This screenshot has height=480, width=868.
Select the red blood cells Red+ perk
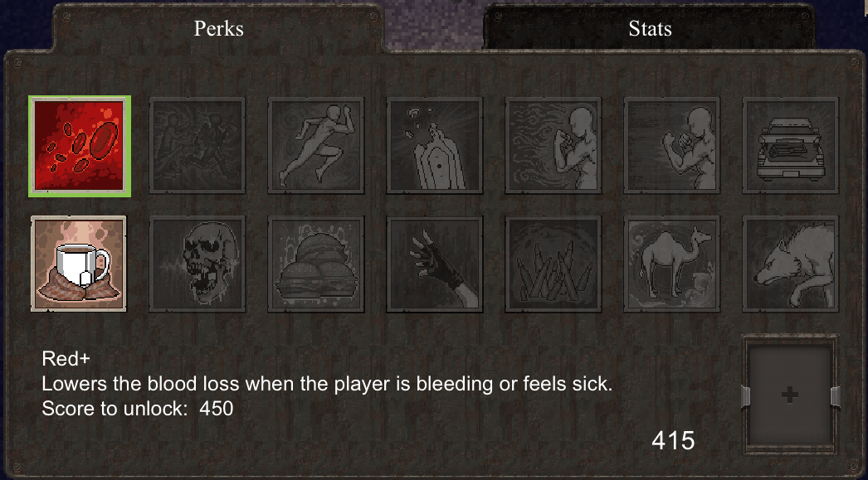pos(80,146)
